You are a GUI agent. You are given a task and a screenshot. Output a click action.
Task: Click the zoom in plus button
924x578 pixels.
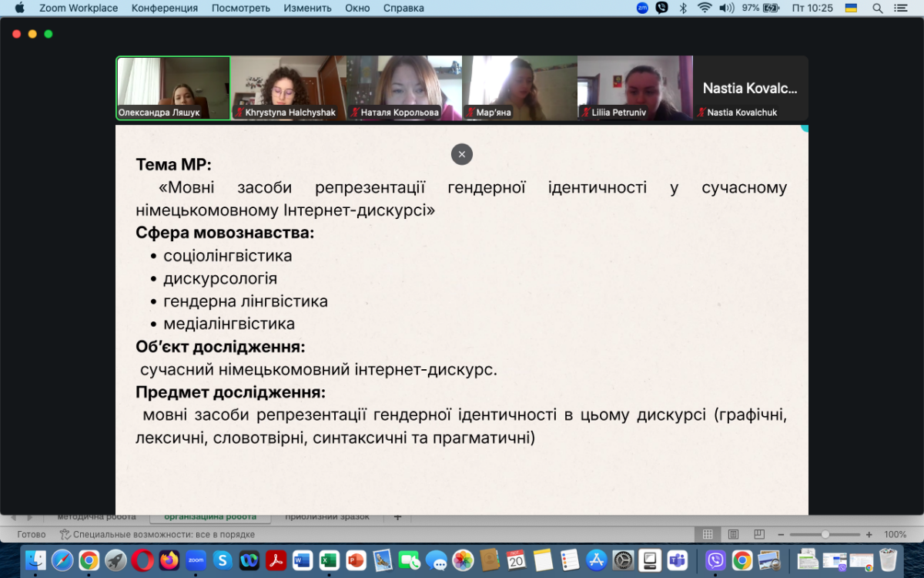(x=869, y=534)
